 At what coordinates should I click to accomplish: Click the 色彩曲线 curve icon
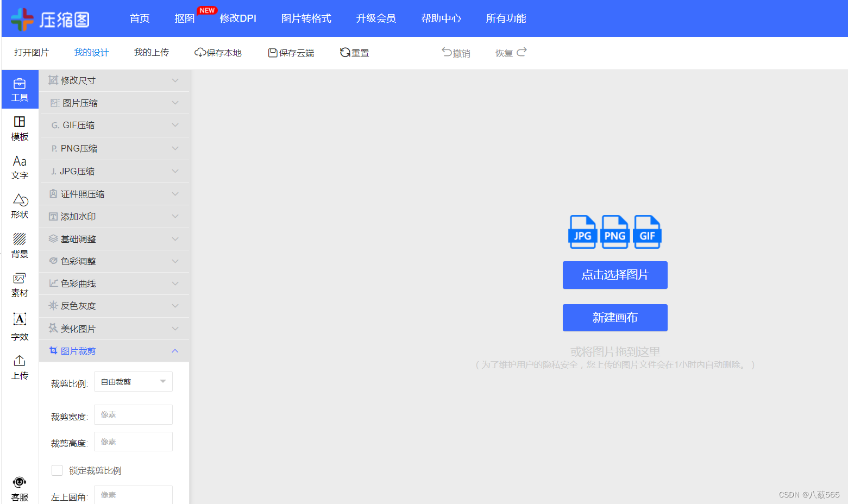[x=53, y=283]
